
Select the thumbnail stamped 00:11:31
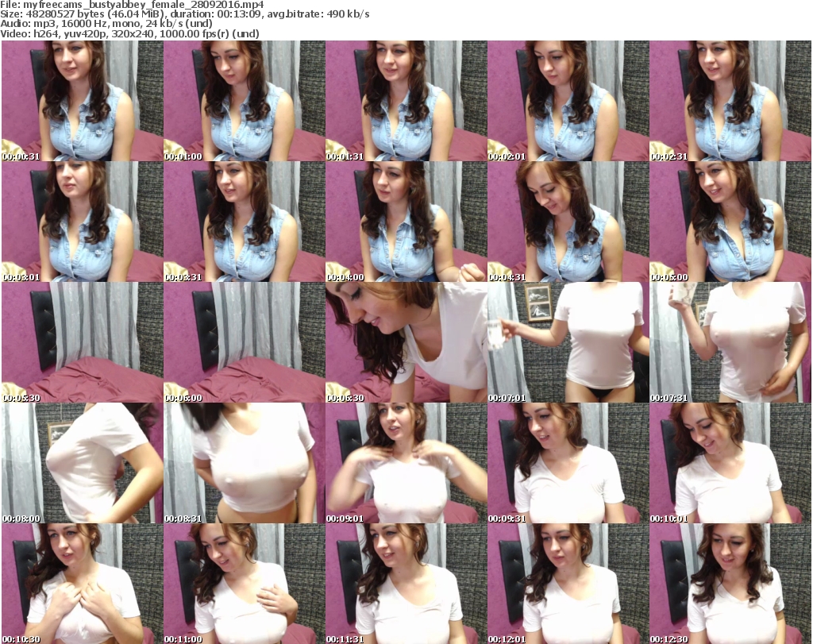[406, 584]
